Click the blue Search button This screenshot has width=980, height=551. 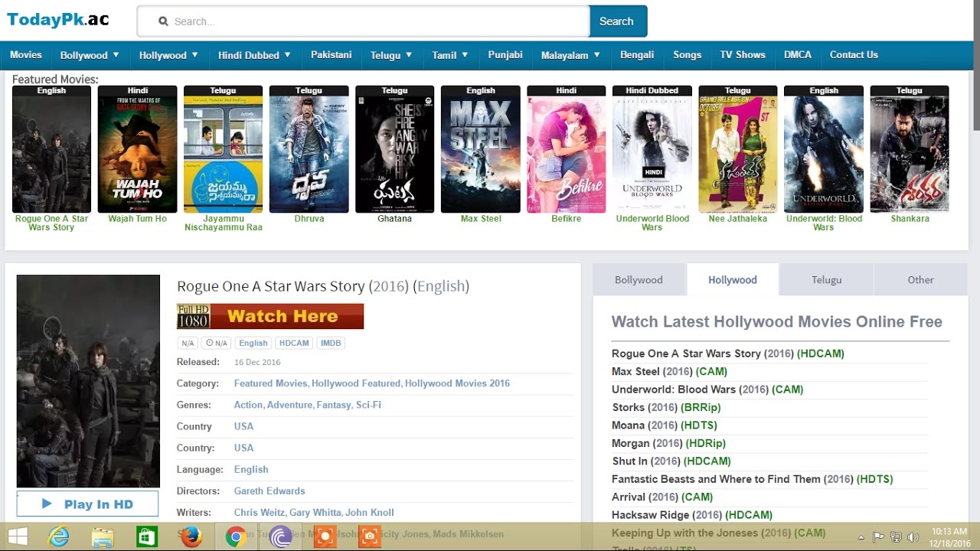[x=618, y=21]
